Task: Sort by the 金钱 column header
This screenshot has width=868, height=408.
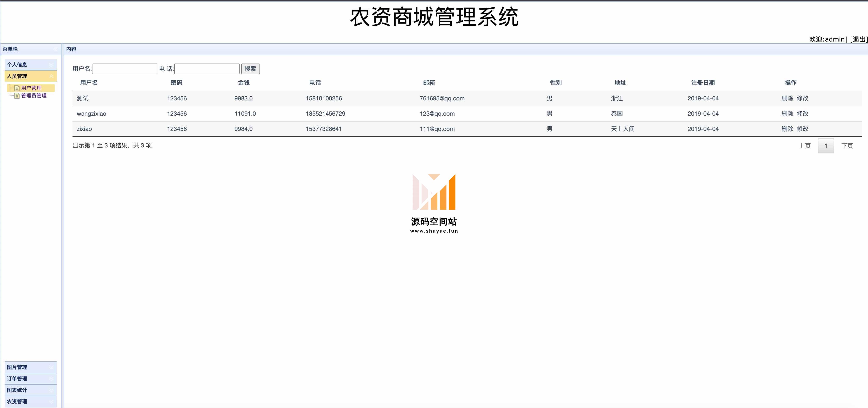Action: (x=244, y=83)
